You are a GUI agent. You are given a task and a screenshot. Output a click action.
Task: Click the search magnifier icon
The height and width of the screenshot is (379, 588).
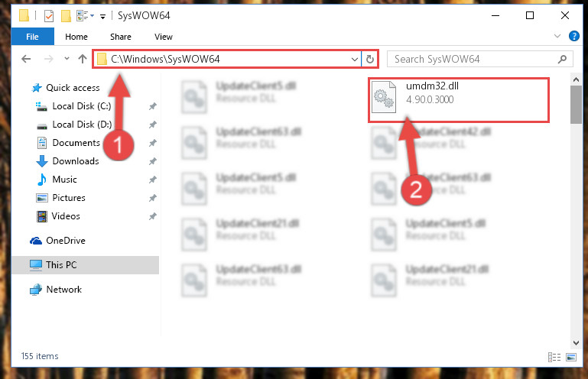(562, 60)
